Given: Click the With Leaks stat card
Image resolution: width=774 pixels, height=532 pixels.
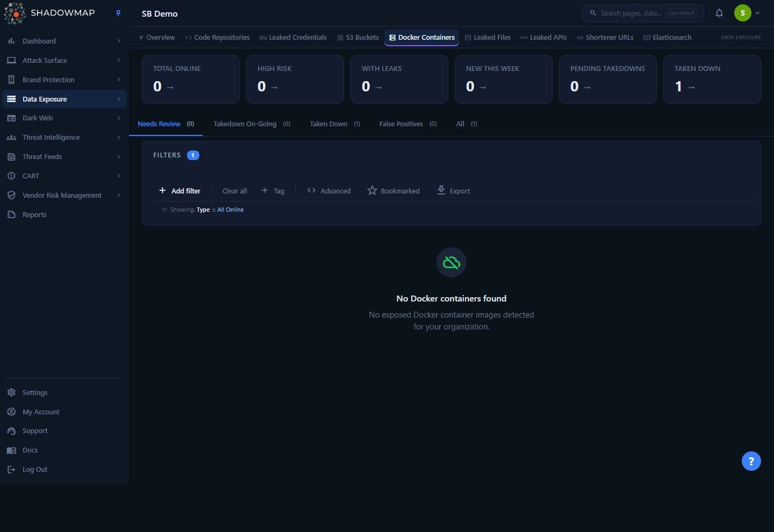Looking at the screenshot, I should (x=399, y=79).
